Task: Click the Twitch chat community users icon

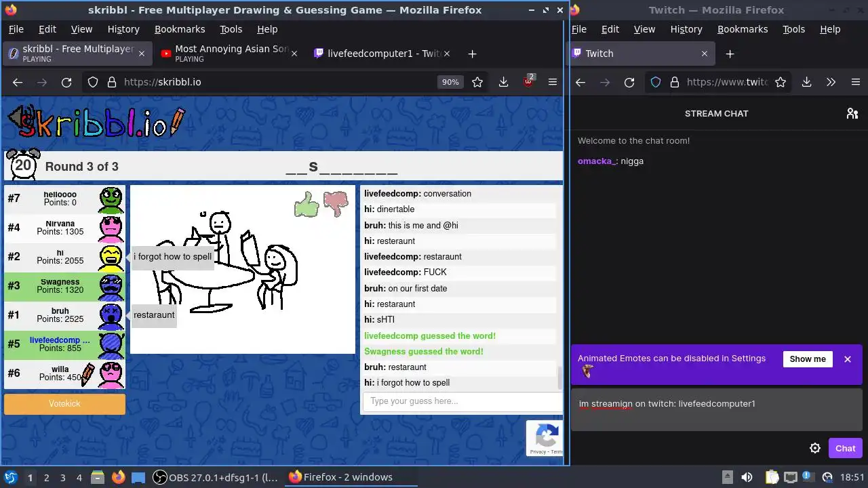Action: pyautogui.click(x=852, y=113)
